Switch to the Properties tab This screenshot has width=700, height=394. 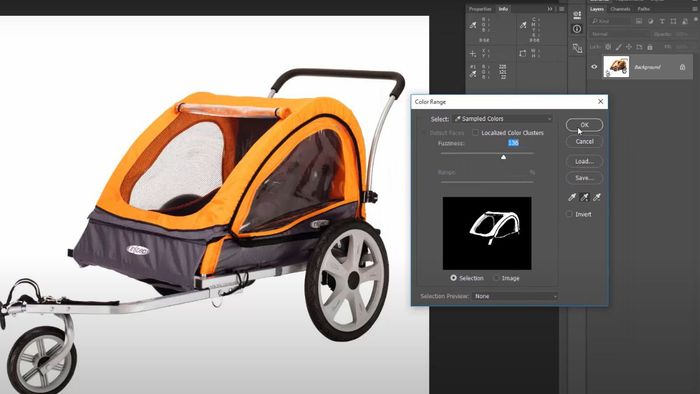tap(480, 9)
